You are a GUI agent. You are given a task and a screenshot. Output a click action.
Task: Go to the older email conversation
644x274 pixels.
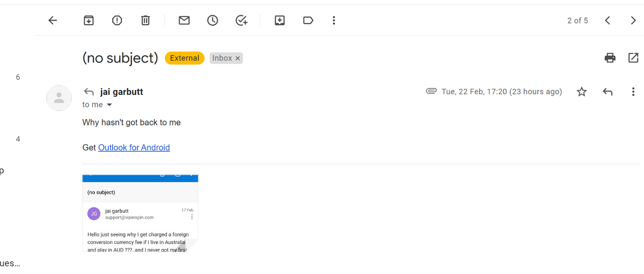pyautogui.click(x=633, y=20)
